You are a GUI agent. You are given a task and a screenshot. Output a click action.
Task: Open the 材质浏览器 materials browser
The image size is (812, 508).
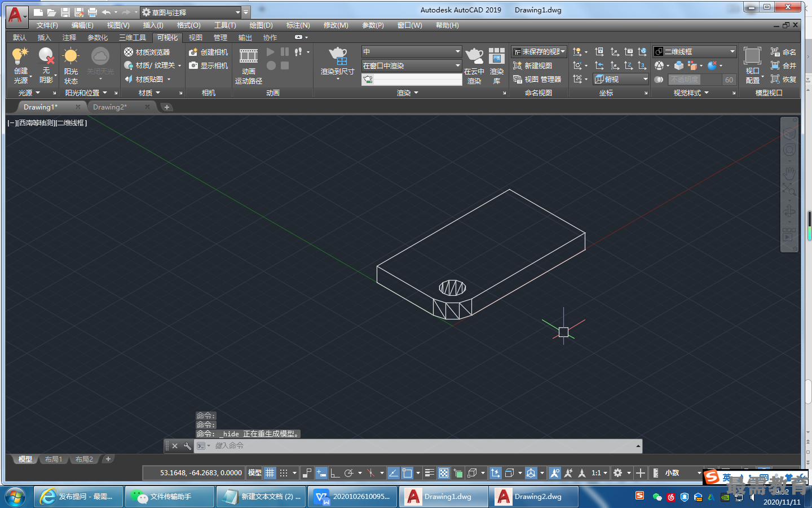coord(147,52)
